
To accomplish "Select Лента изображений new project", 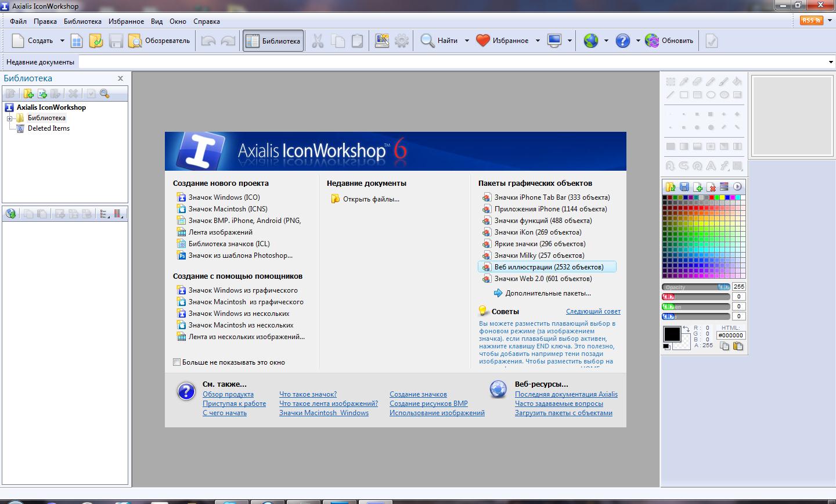I will [220, 232].
